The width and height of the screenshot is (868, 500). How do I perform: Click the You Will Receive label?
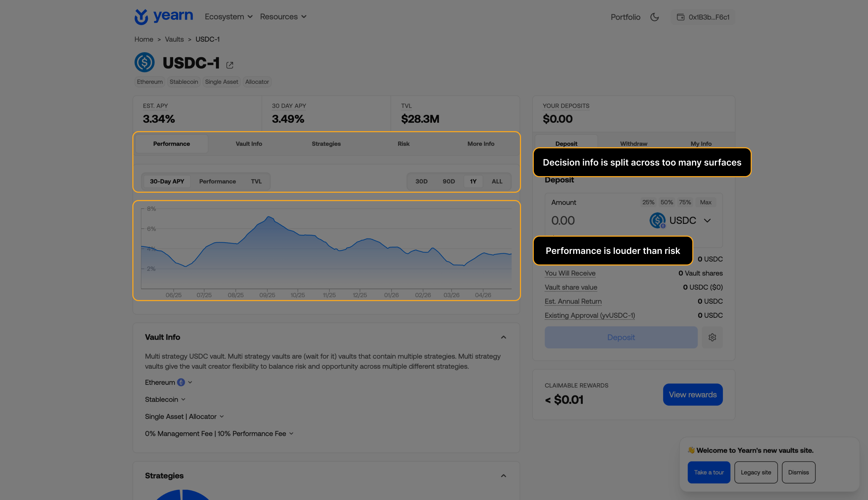570,273
